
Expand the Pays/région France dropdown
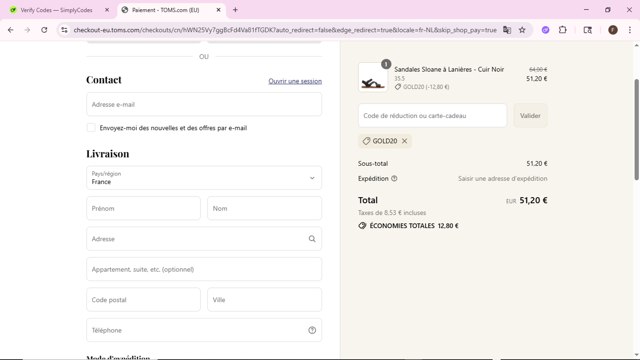(x=204, y=178)
